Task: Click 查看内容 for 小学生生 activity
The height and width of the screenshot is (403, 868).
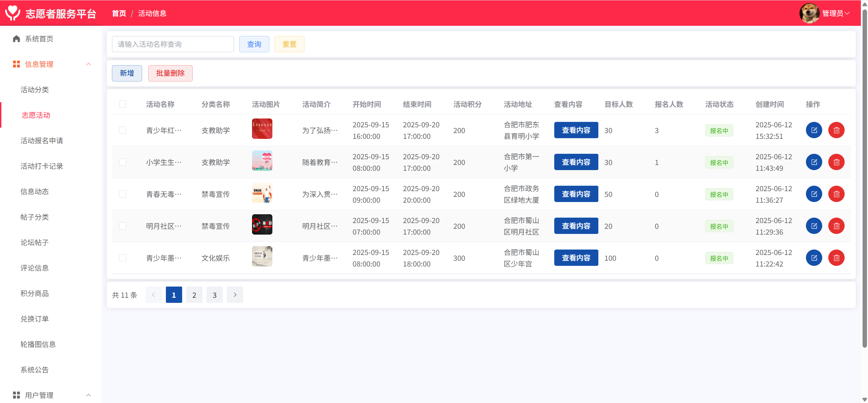Action: [576, 162]
